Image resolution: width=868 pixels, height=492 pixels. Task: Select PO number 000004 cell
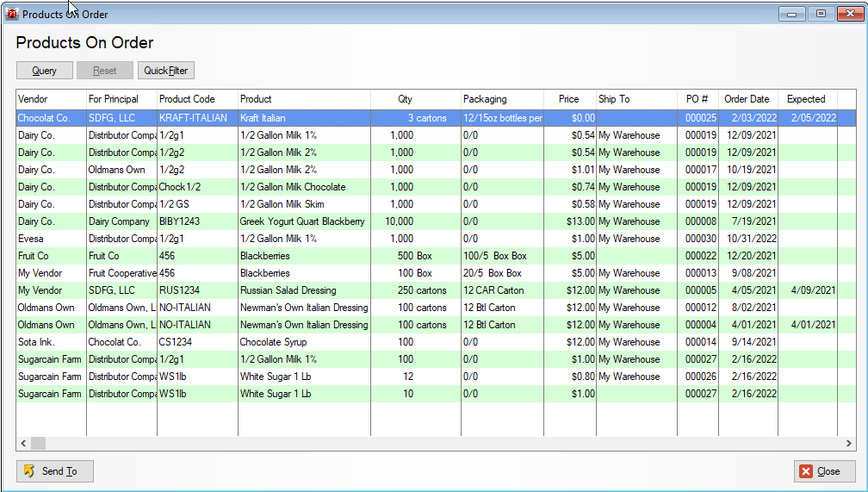pos(697,325)
